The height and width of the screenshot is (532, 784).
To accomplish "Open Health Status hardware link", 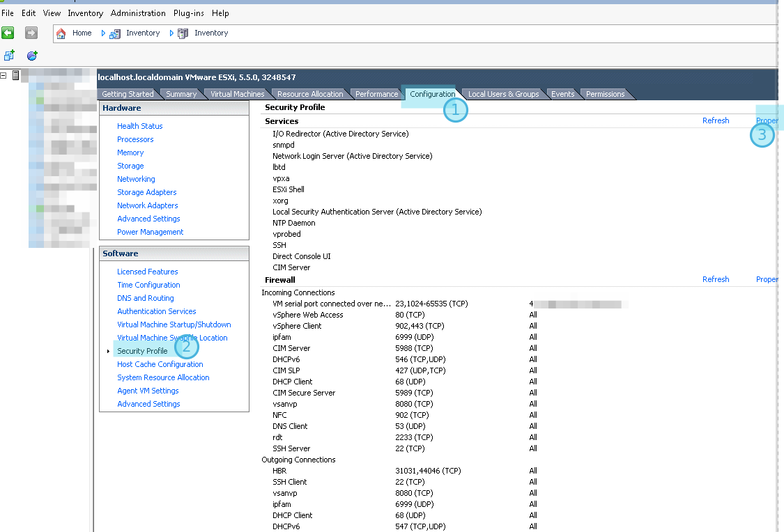I will coord(139,126).
